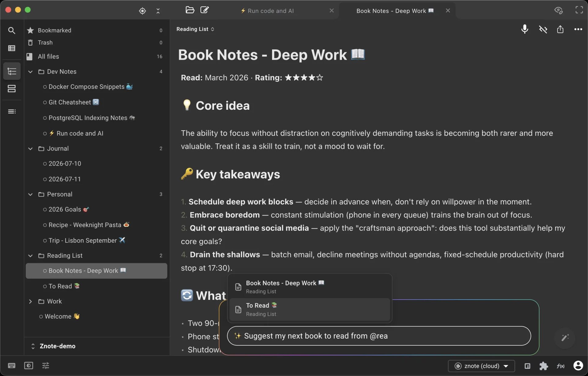588x376 pixels.
Task: Close the Run code and AI tab
Action: [x=331, y=11]
